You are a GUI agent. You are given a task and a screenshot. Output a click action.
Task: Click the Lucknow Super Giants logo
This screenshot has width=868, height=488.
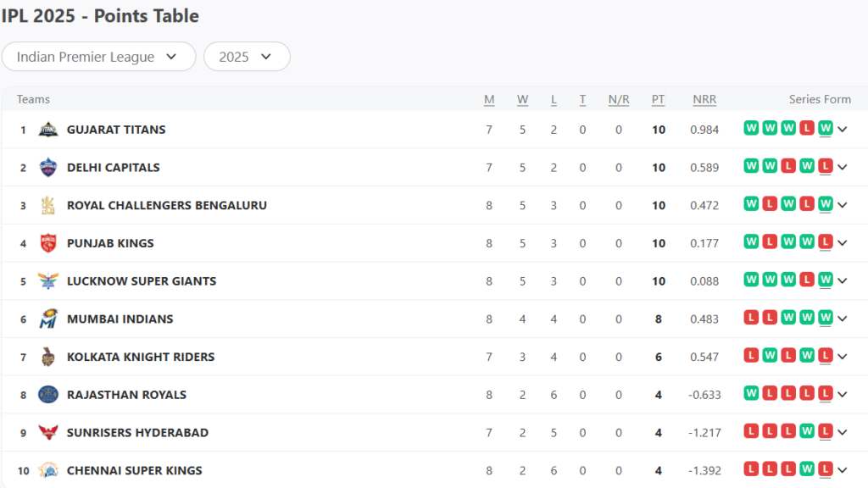click(x=48, y=280)
